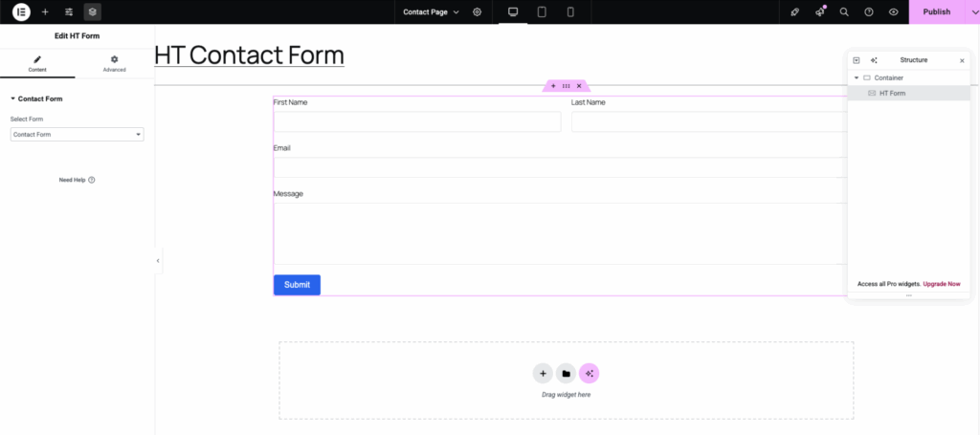Click the HT Contact Form heading

click(250, 55)
